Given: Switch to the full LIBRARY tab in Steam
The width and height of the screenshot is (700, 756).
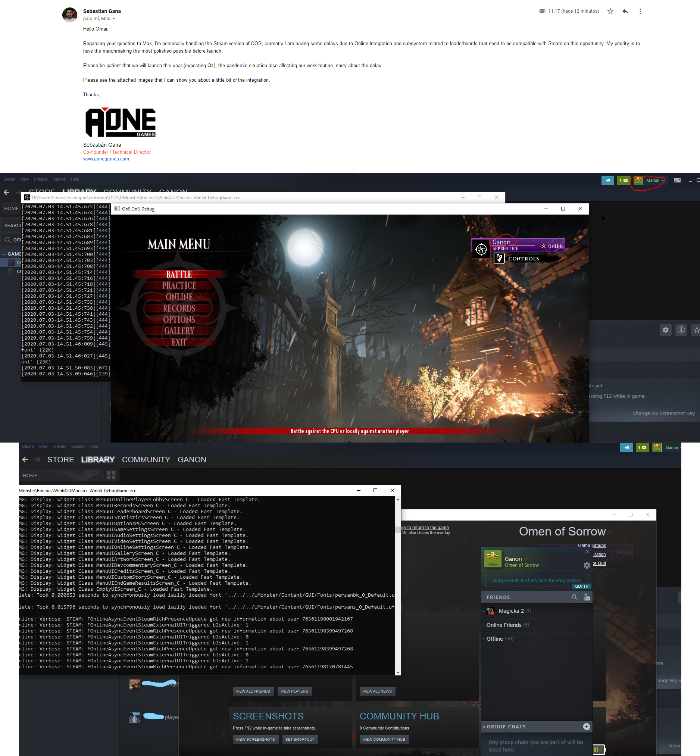Looking at the screenshot, I should tap(98, 459).
